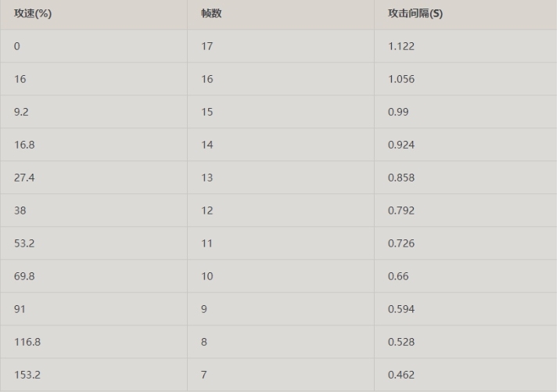Select the attack interval value 1.056
Image resolution: width=560 pixels, height=392 pixels.
(x=401, y=79)
